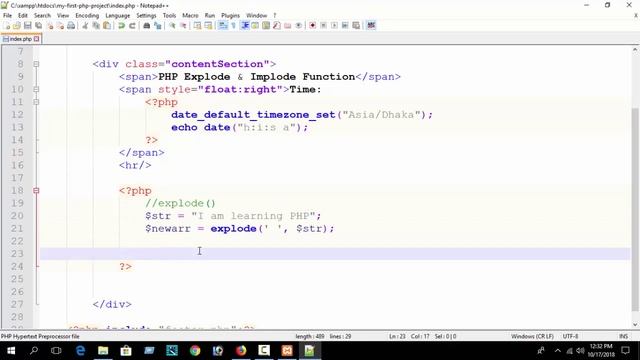Image resolution: width=640 pixels, height=360 pixels.
Task: Select the index.php document tab
Action: pos(20,39)
